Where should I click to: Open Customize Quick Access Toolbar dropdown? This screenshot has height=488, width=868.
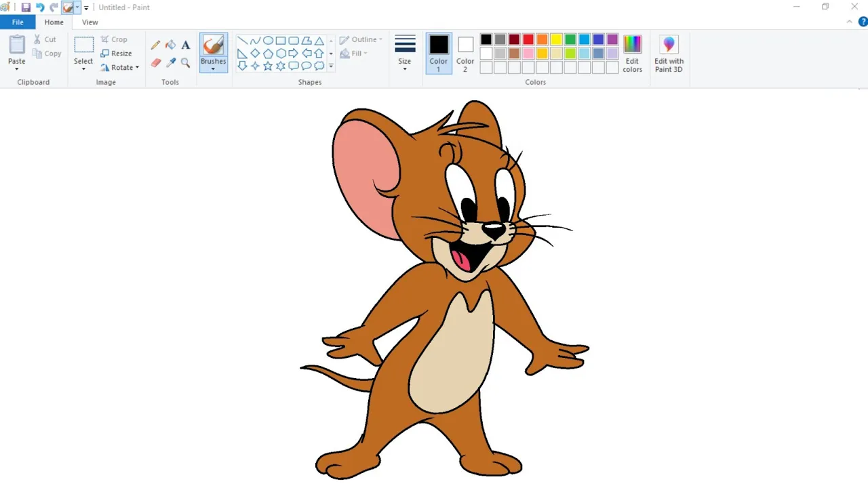pos(86,8)
